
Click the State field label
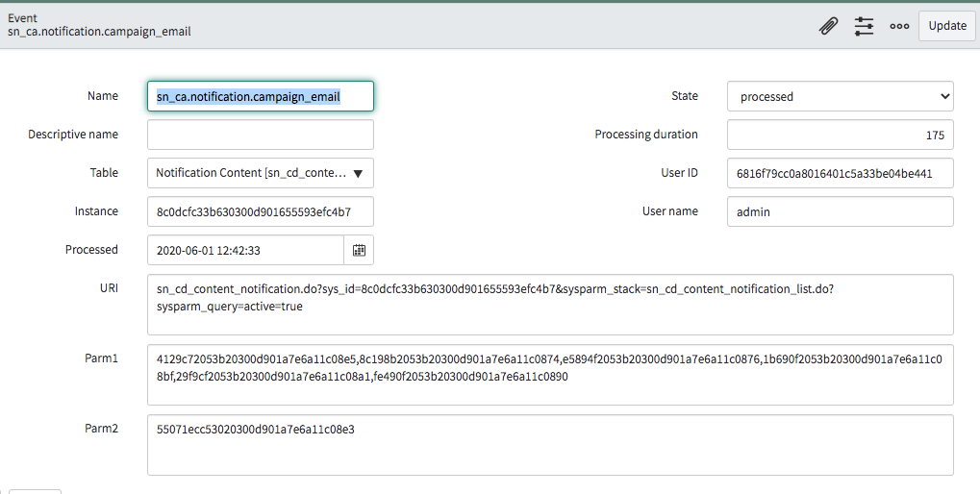pos(685,95)
